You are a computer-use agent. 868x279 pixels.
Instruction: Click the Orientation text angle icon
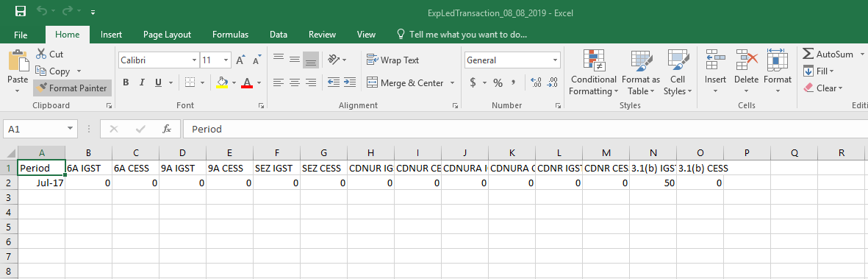pos(334,60)
